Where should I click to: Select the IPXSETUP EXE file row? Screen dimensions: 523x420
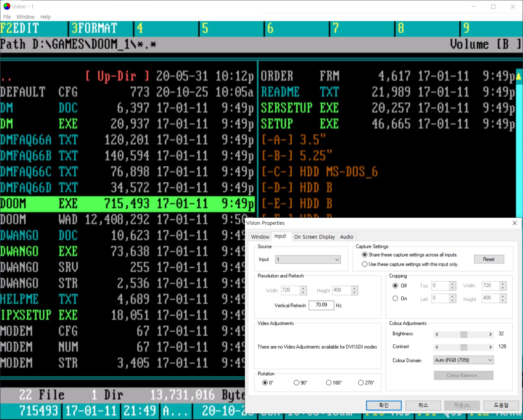(x=123, y=315)
